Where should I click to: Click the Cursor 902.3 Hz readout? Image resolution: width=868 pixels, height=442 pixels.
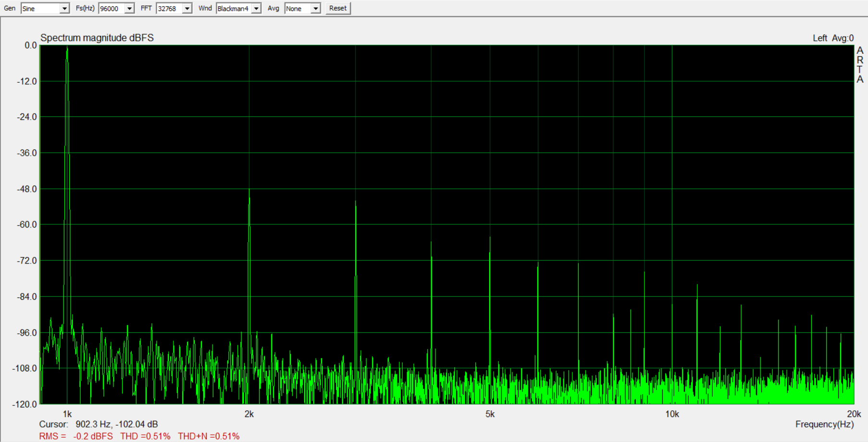(x=99, y=424)
